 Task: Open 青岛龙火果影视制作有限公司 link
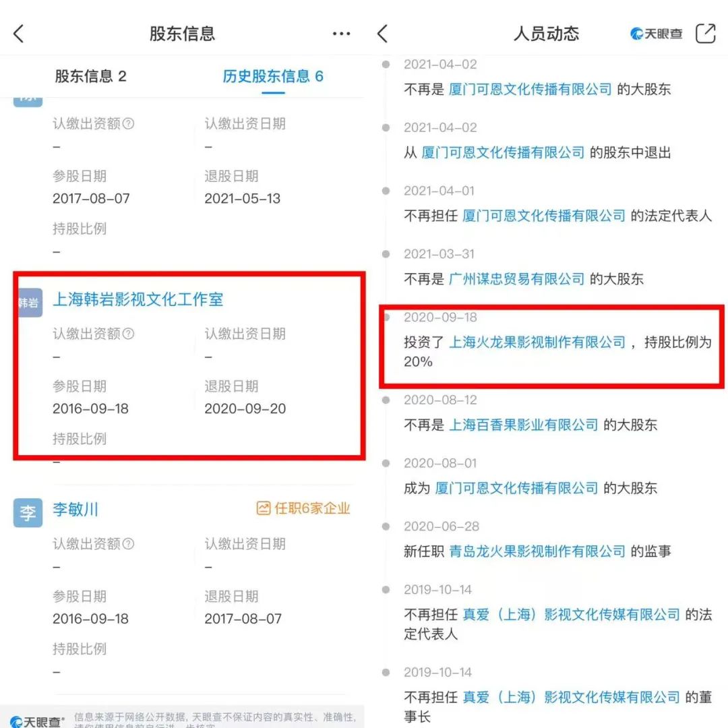(x=537, y=551)
